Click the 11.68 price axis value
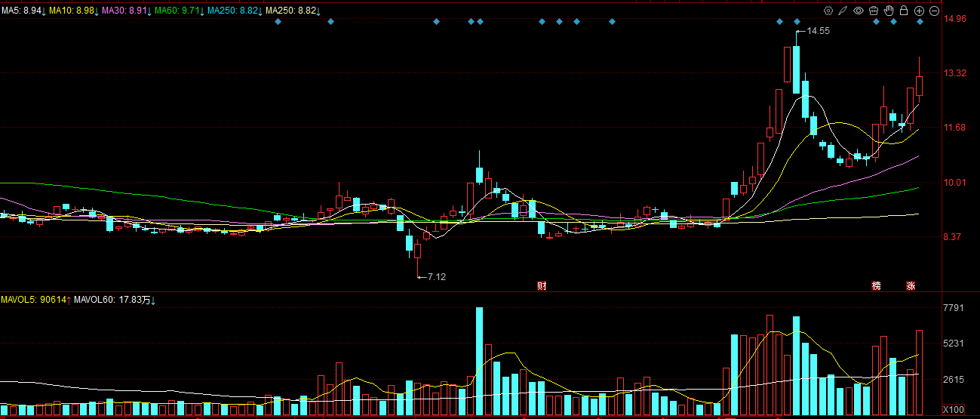 tap(956, 128)
